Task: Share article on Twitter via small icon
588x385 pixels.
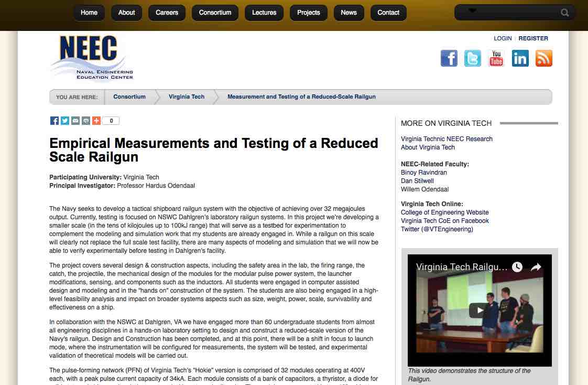Action: click(65, 121)
